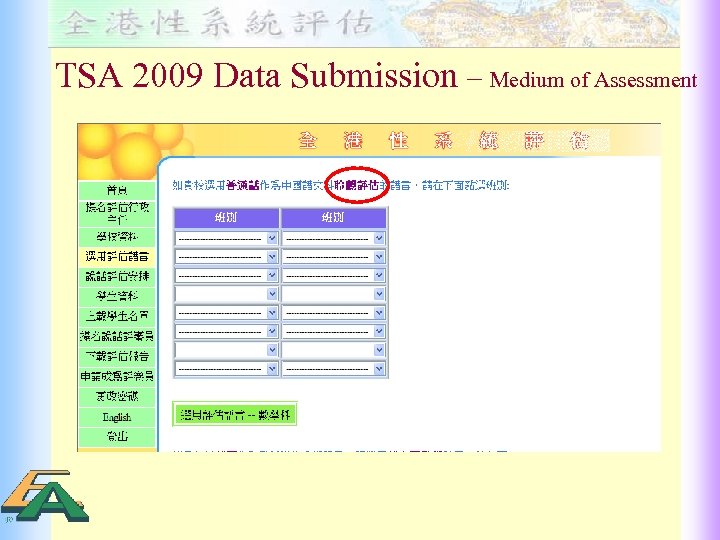Viewport: 720px width, 540px height.
Task: Select highlighted 選用評估語言 menu item
Action: (117, 256)
